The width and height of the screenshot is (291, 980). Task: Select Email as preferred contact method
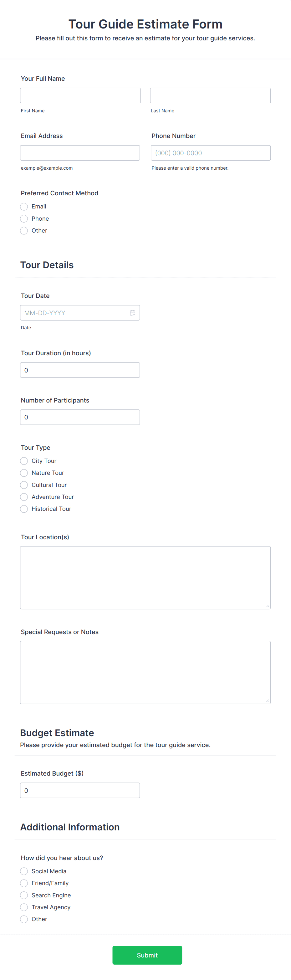[x=23, y=207]
